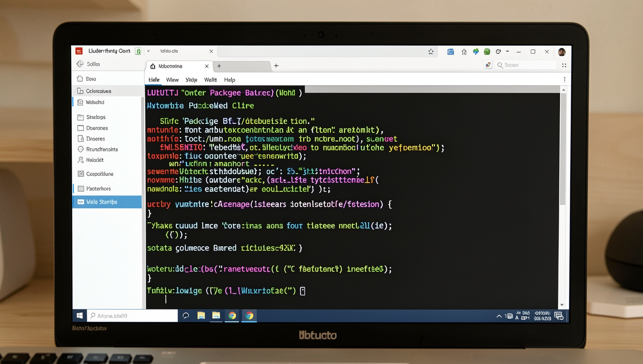Click the bookmark star icon

pyautogui.click(x=431, y=51)
